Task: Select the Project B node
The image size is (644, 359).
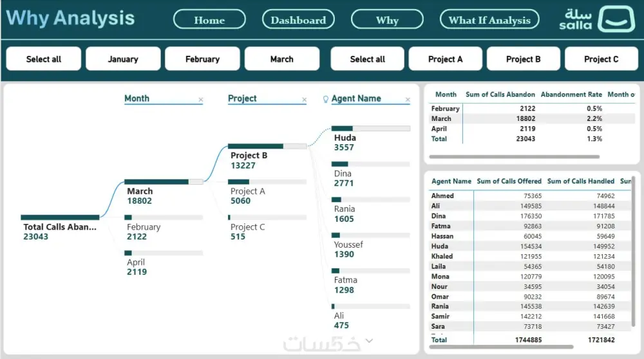Action: coord(267,157)
